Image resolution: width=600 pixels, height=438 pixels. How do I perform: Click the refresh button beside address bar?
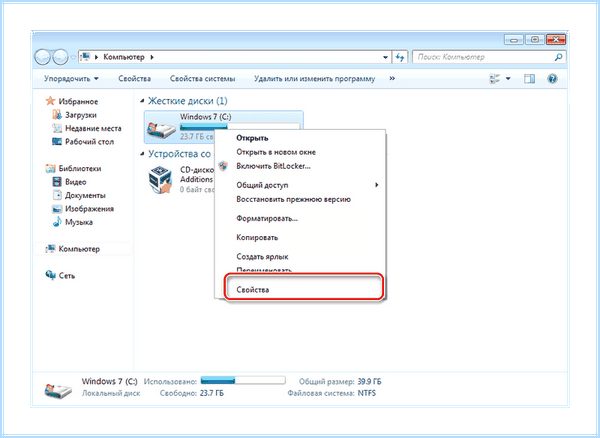click(x=400, y=57)
